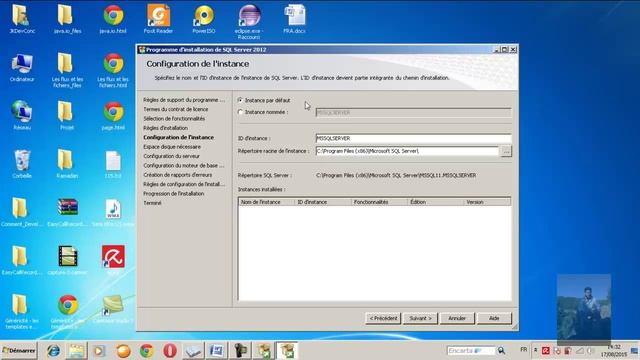Screen dimensions: 640x360
Task: Select the "Instance par défaut" radio button
Action: coord(240,100)
